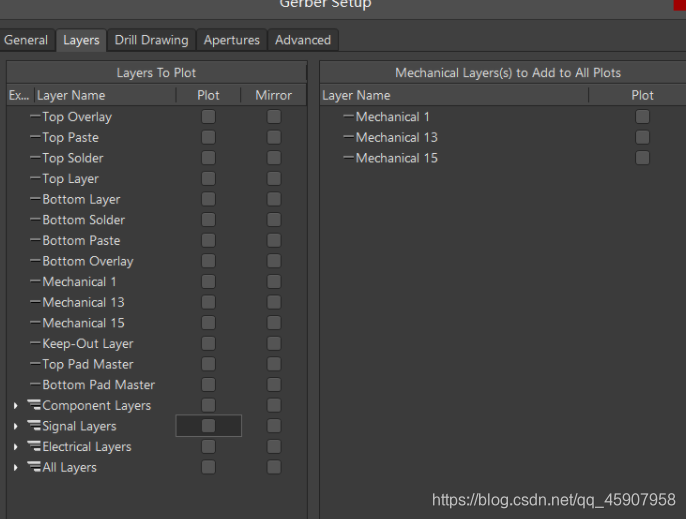
Task: Toggle Mirror for Signal Layers group
Action: click(x=274, y=426)
